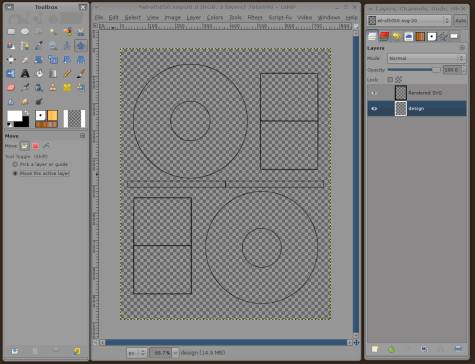
Task: Select the Foreground Select tool
Action: pyautogui.click(x=11, y=46)
